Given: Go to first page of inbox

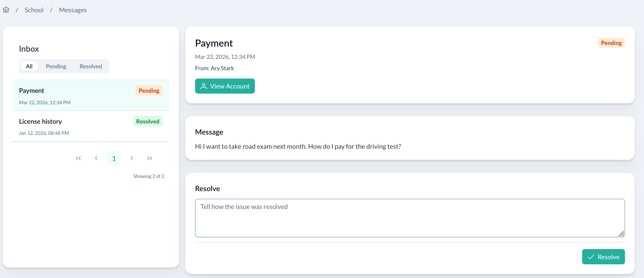Looking at the screenshot, I should click(78, 158).
